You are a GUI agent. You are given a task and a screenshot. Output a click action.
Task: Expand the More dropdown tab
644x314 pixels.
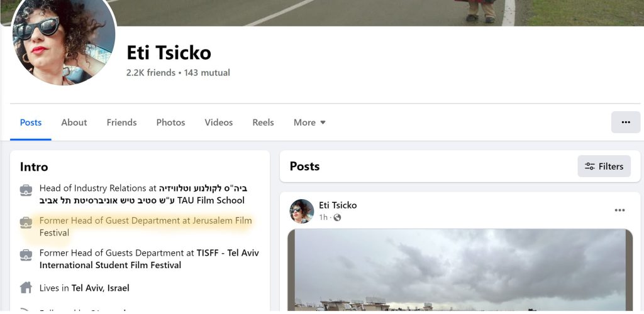[309, 122]
